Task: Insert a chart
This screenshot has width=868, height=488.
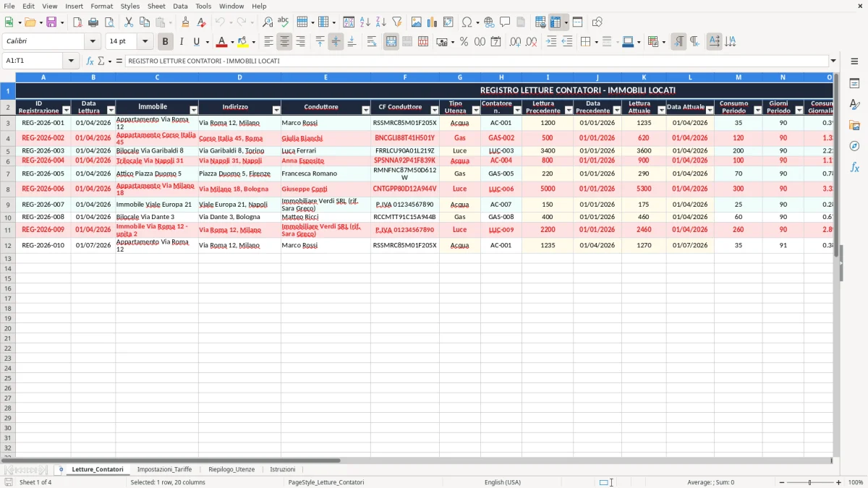Action: click(433, 22)
